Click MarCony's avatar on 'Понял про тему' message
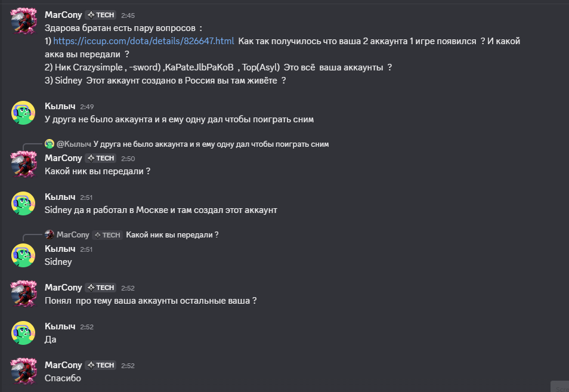 click(24, 294)
